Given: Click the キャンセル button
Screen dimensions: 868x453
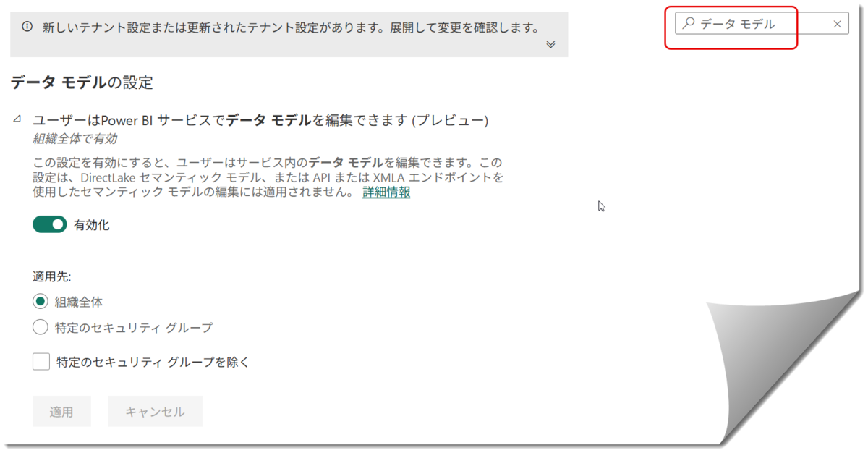Looking at the screenshot, I should coord(155,412).
